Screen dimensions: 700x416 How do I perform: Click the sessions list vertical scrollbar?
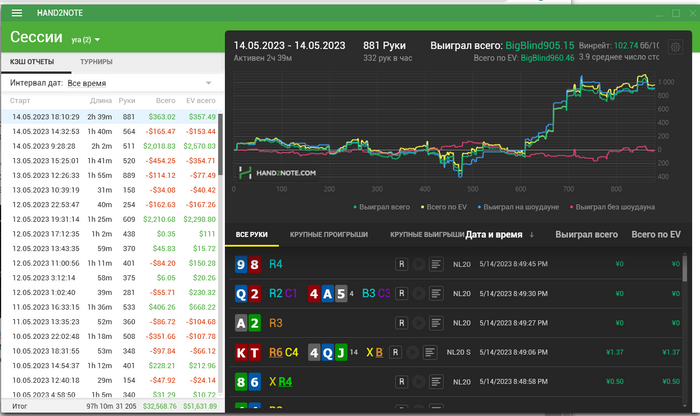click(221, 147)
